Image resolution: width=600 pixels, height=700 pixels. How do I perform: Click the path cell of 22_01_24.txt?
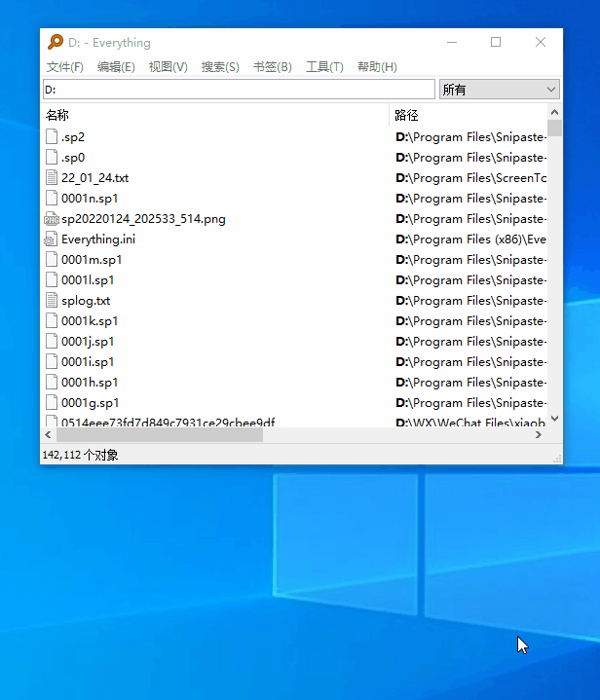(x=470, y=178)
